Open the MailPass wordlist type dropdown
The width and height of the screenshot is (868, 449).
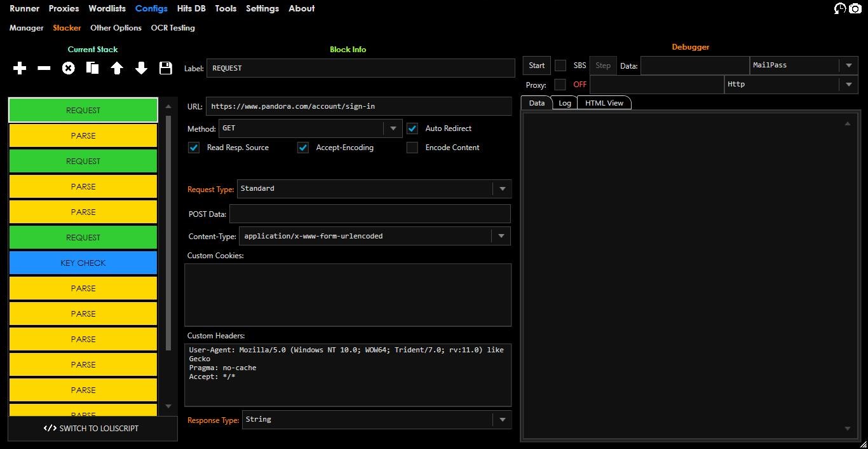click(x=850, y=66)
